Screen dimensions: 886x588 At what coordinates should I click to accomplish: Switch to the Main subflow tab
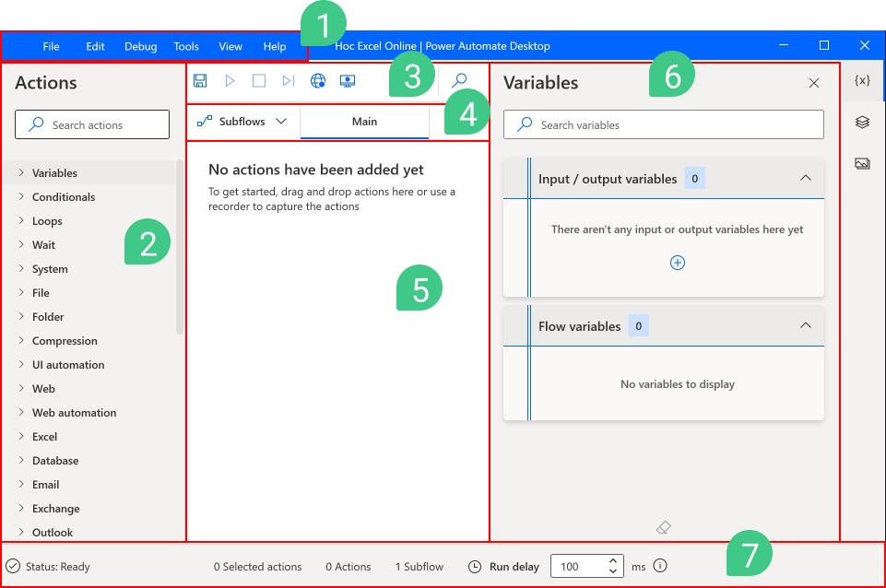coord(364,121)
